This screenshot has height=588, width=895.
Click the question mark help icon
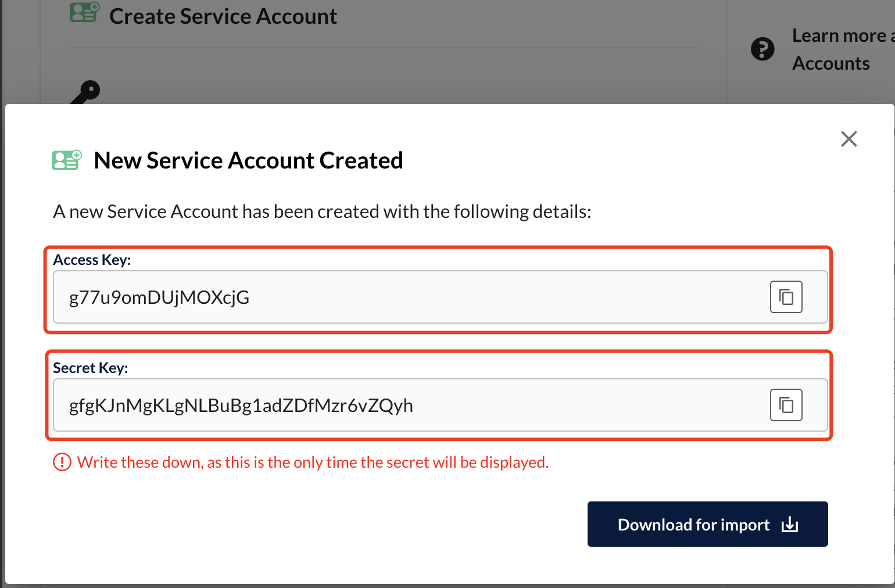762,49
